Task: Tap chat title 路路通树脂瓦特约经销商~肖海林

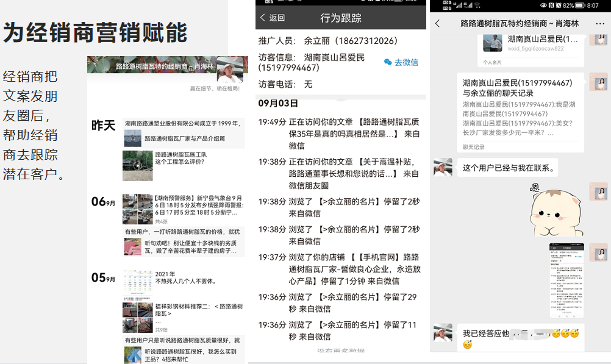Action: [520, 23]
